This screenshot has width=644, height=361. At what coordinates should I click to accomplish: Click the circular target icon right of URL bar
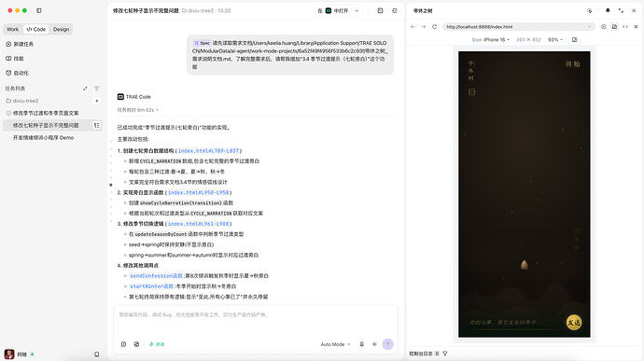tap(603, 27)
